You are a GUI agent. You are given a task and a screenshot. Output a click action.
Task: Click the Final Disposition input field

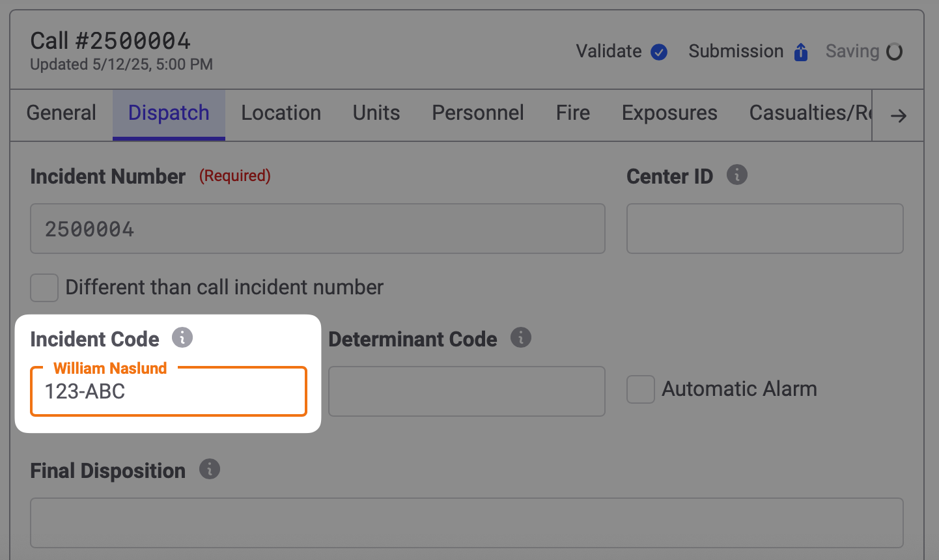[x=467, y=523]
